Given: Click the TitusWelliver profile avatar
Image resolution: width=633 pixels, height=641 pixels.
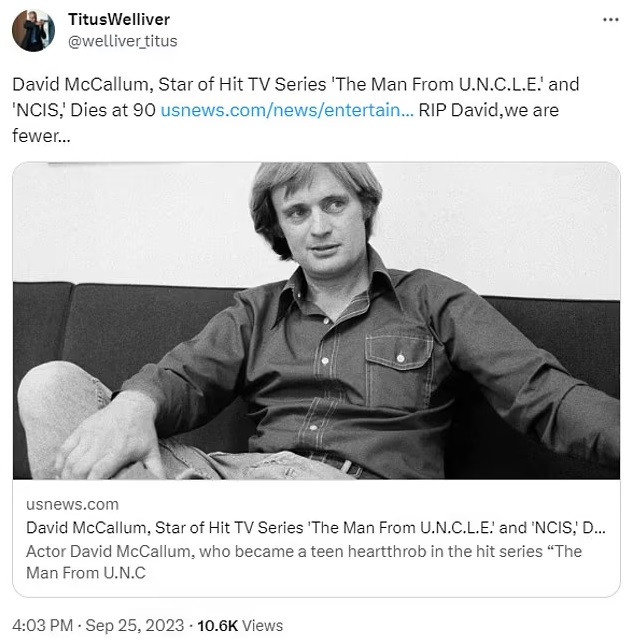Looking at the screenshot, I should click(x=33, y=30).
